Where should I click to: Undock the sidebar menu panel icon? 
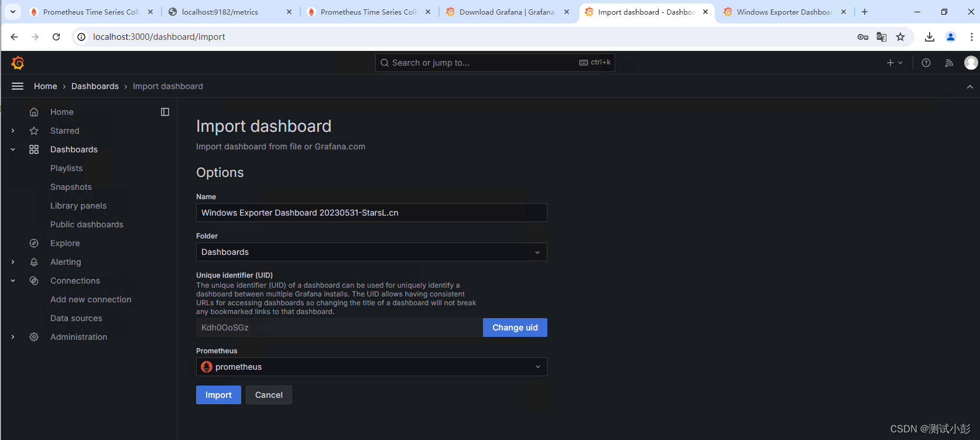(165, 112)
